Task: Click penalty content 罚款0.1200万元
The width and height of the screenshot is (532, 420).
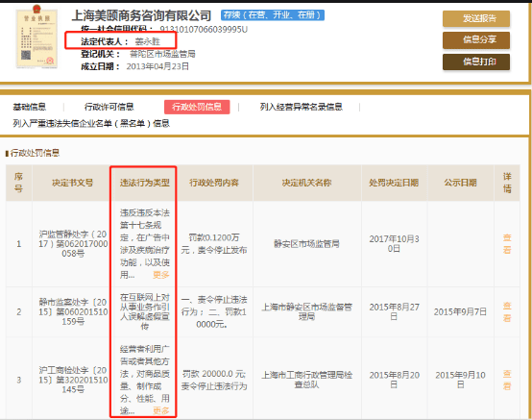Action: tap(214, 244)
